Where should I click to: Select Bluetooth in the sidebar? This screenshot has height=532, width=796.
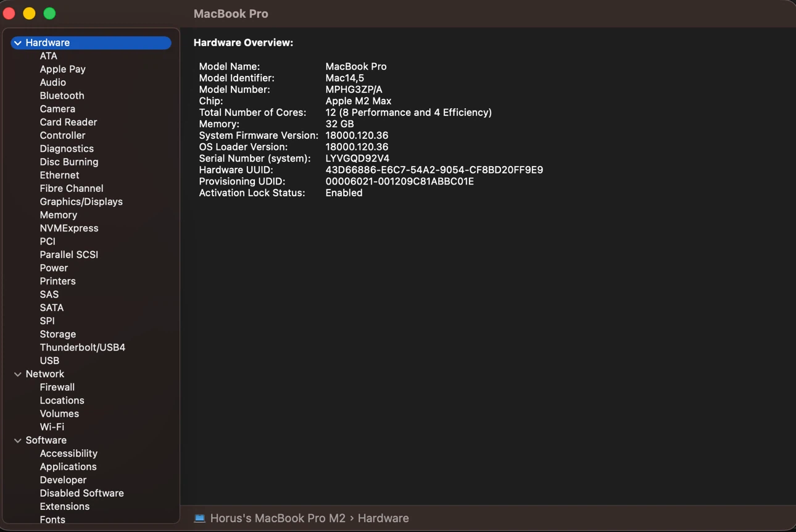click(x=62, y=96)
